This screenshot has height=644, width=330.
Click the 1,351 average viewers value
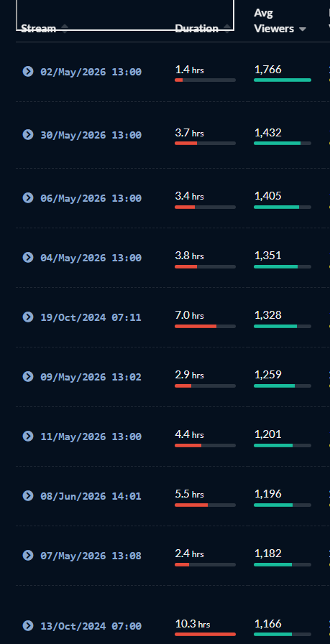(x=268, y=256)
